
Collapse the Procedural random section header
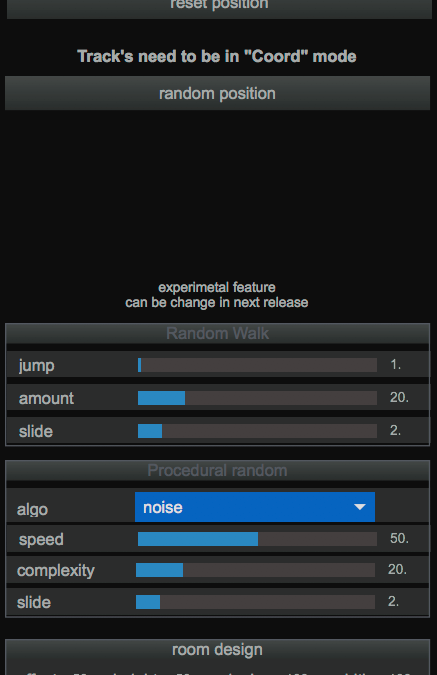tap(217, 471)
